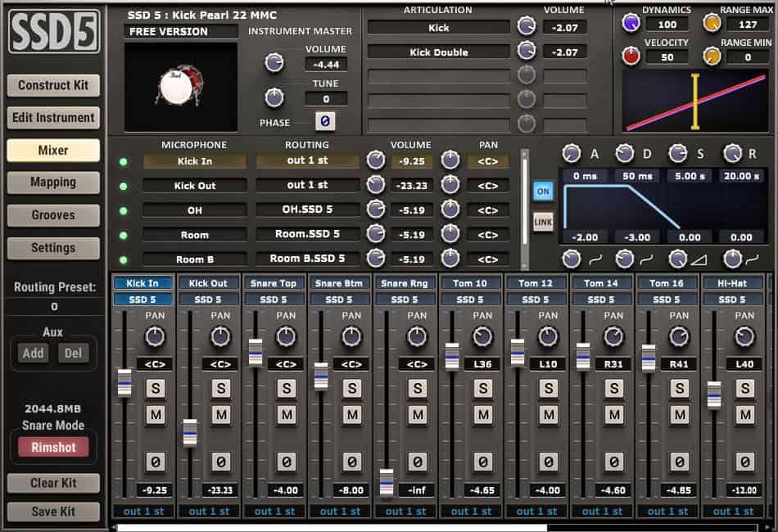Open the Kick Double articulation selector
778x532 pixels.
pyautogui.click(x=439, y=52)
